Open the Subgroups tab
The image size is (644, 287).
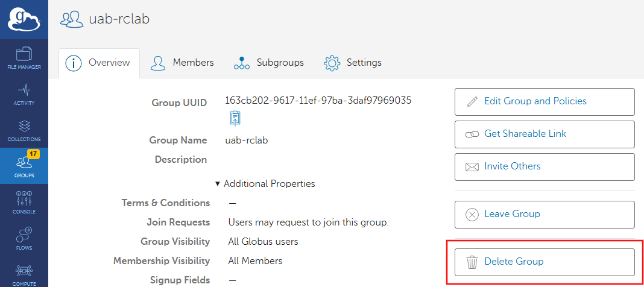point(269,63)
